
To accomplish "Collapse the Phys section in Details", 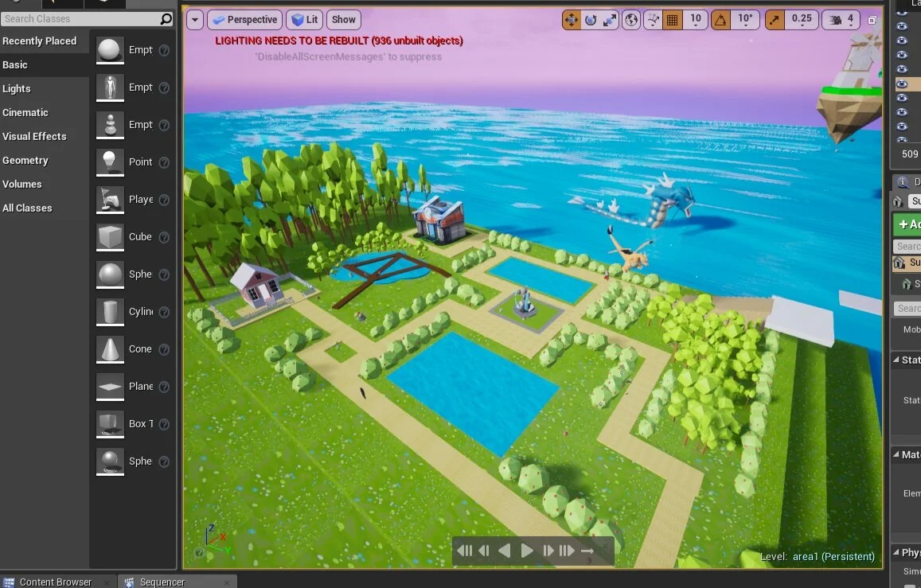I will tap(896, 552).
